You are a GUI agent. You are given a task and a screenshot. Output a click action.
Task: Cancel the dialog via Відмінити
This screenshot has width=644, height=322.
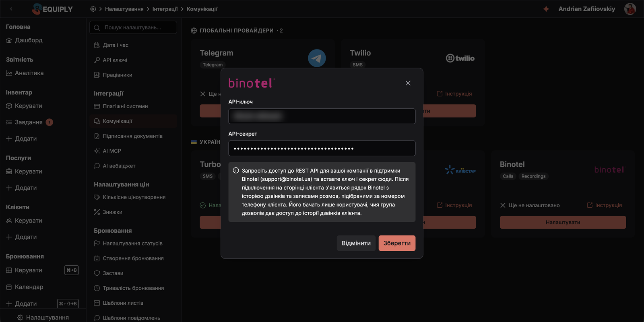coord(356,243)
